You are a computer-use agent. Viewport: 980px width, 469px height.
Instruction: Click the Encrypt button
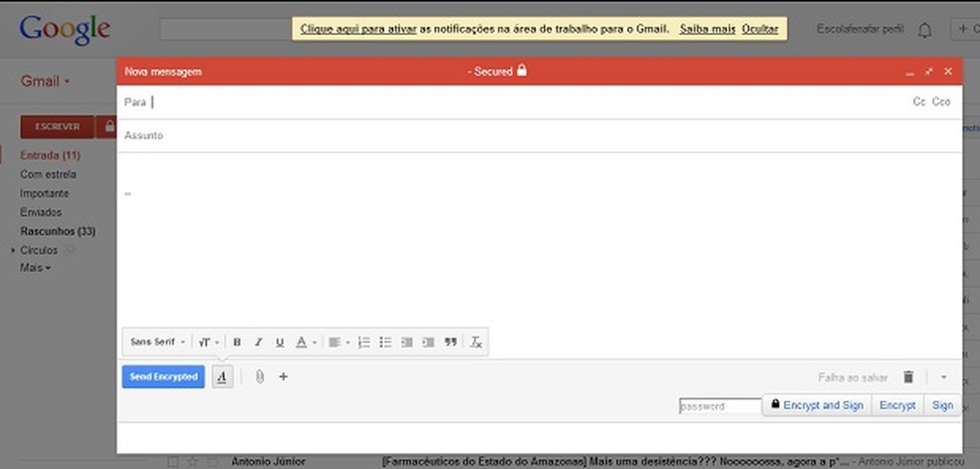[x=897, y=405]
